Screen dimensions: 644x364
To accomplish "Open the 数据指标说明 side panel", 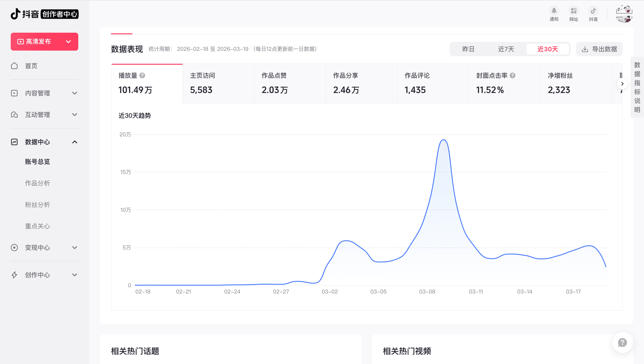I will pos(637,87).
